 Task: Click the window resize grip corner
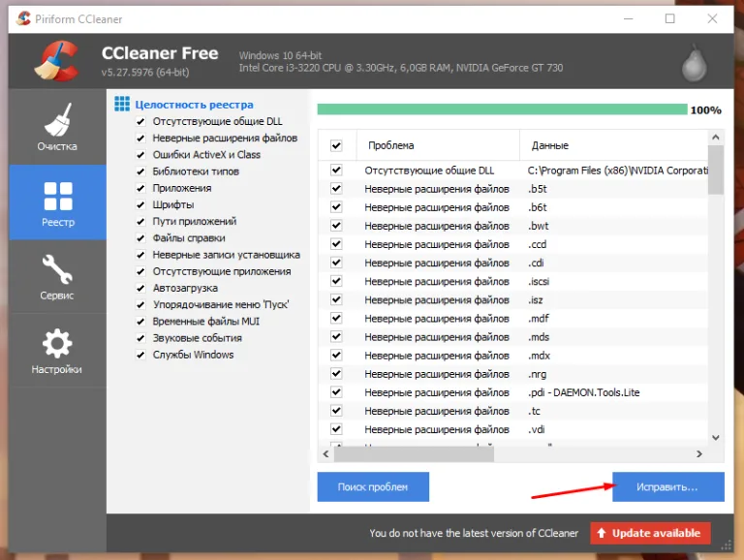pyautogui.click(x=727, y=545)
